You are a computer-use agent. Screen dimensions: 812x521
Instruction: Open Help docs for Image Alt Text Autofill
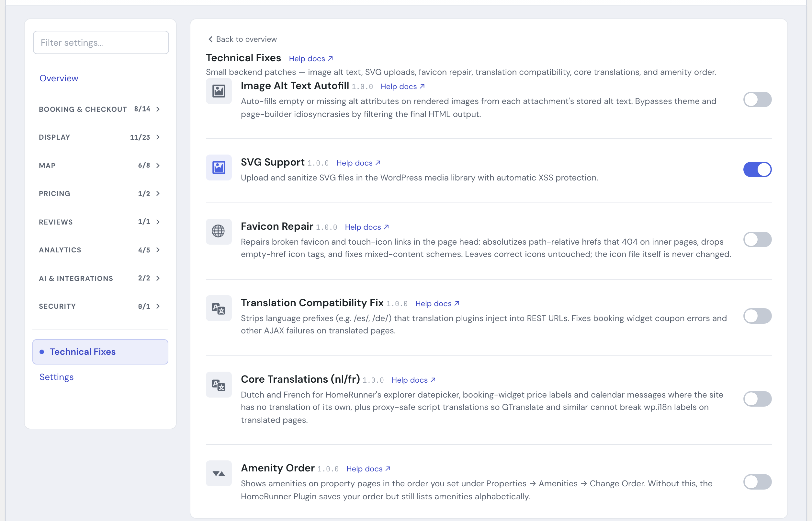coord(403,87)
